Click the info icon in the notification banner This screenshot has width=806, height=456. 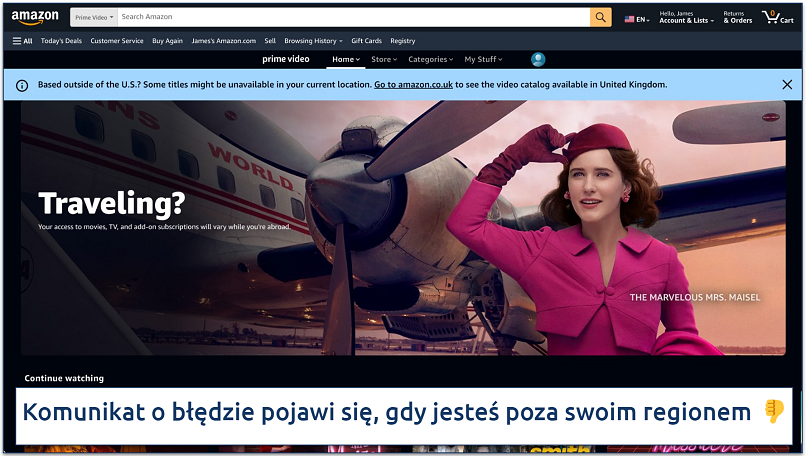pyautogui.click(x=22, y=85)
